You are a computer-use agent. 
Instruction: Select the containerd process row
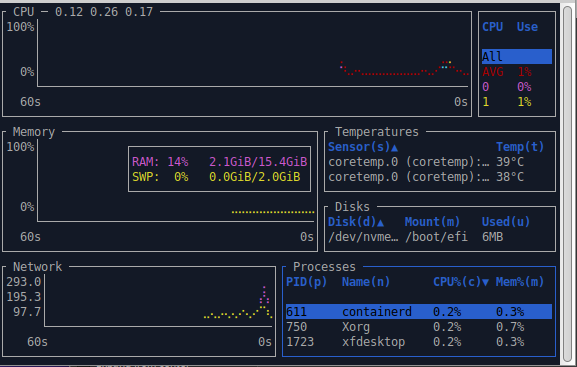click(x=419, y=312)
